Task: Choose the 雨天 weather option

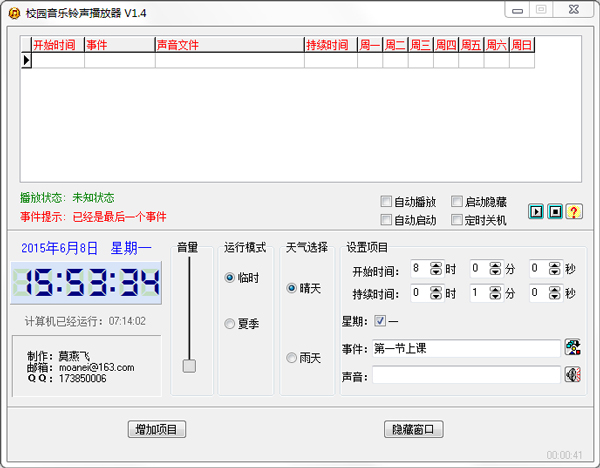Action: [x=292, y=357]
